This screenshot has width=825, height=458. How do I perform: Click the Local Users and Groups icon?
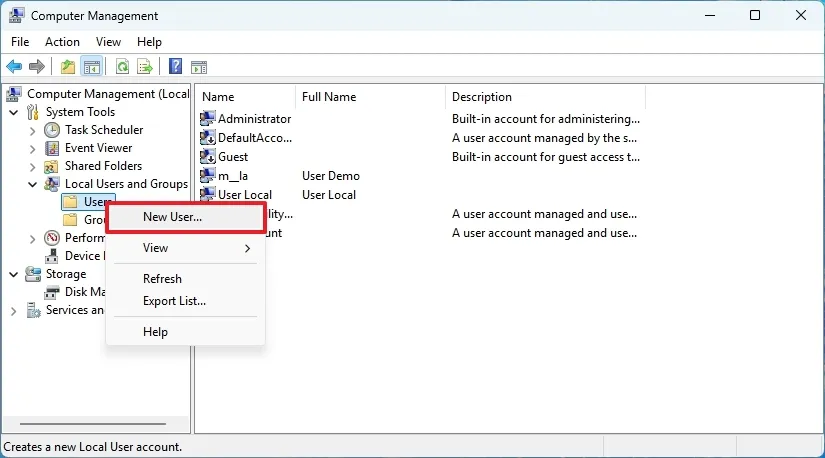52,184
